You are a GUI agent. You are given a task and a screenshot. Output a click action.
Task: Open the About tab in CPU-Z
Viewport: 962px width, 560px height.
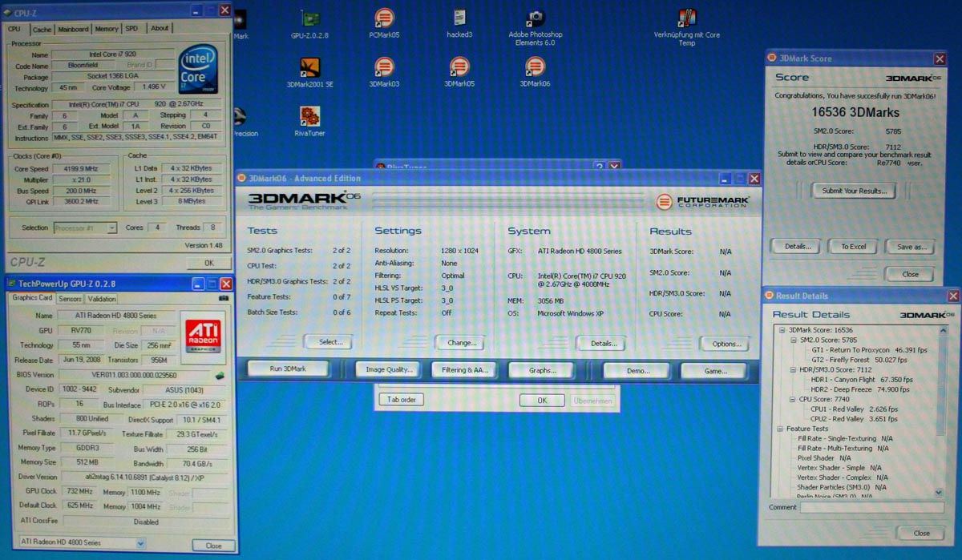click(160, 29)
